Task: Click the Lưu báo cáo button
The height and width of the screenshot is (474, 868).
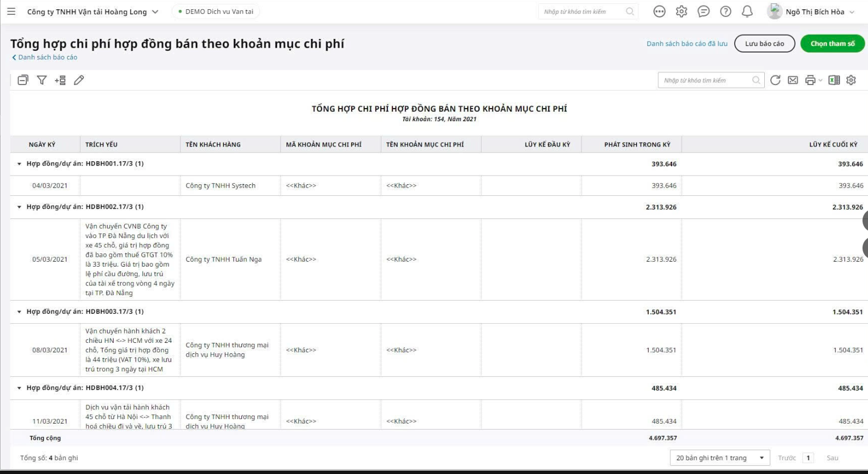Action: [x=764, y=44]
